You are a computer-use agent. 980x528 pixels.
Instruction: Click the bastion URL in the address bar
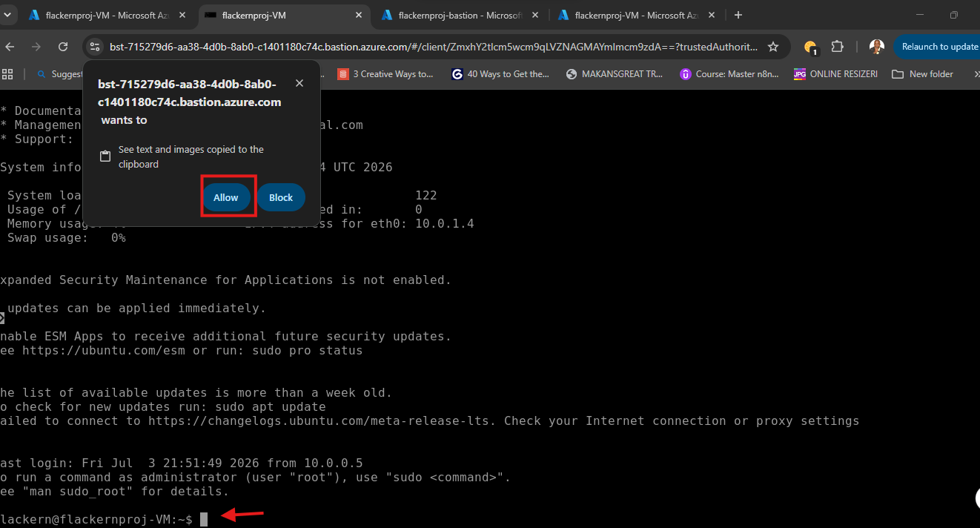pyautogui.click(x=434, y=47)
